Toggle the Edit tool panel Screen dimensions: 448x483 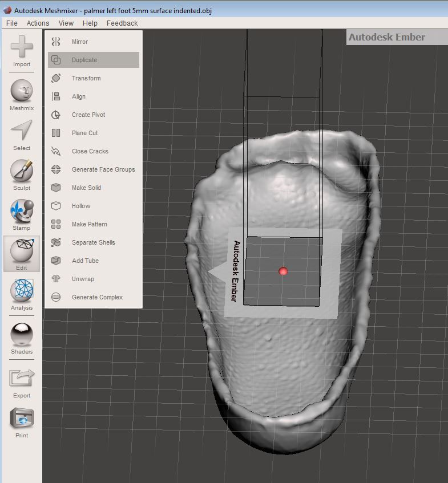[22, 254]
